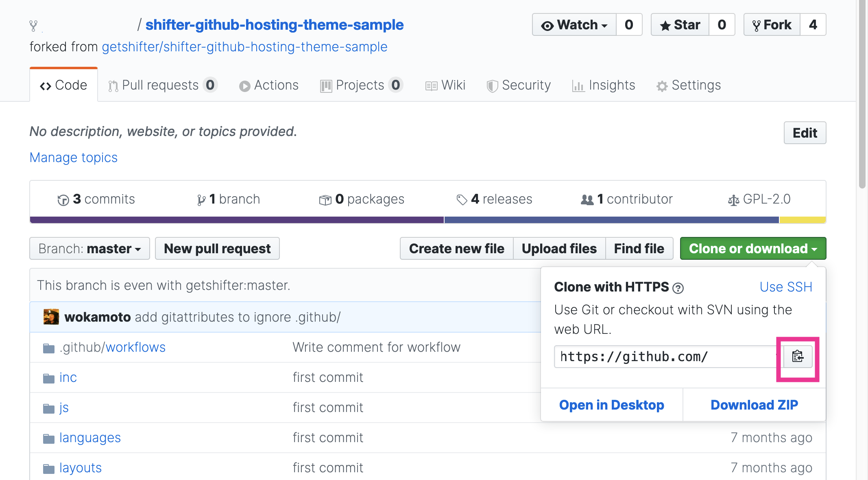View the GPL-2.0 license

click(759, 199)
